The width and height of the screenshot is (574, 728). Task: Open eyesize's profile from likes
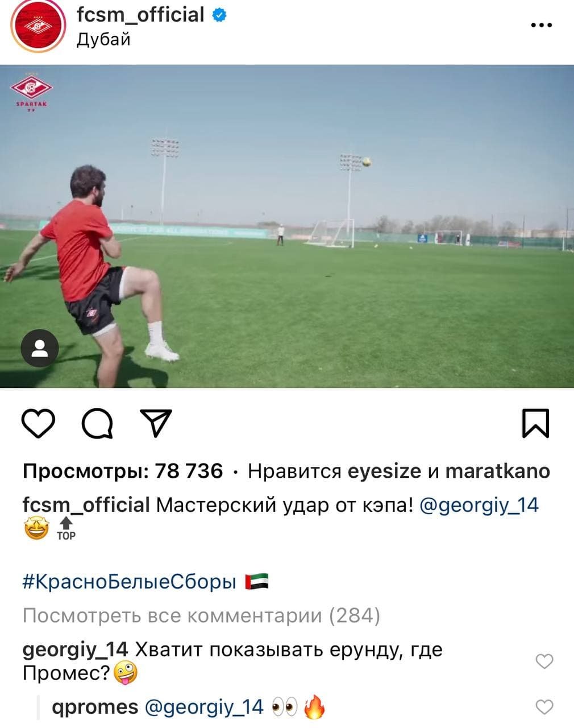click(384, 471)
